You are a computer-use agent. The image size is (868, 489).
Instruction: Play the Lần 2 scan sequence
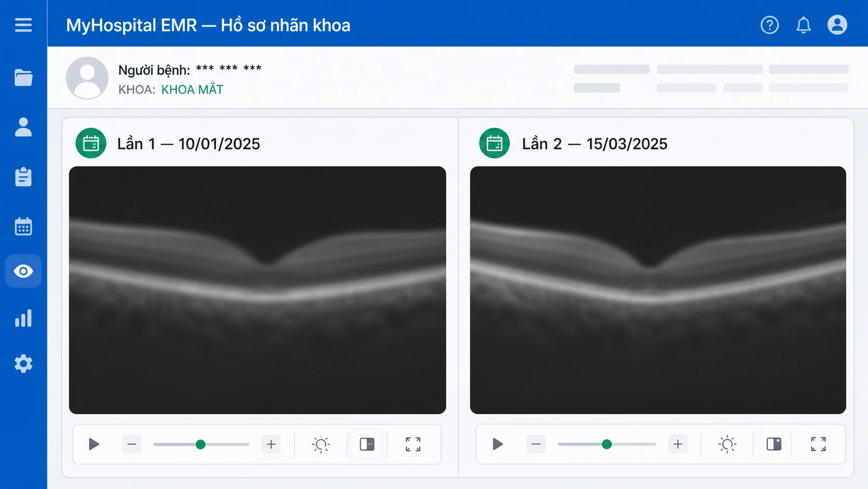[x=498, y=444]
